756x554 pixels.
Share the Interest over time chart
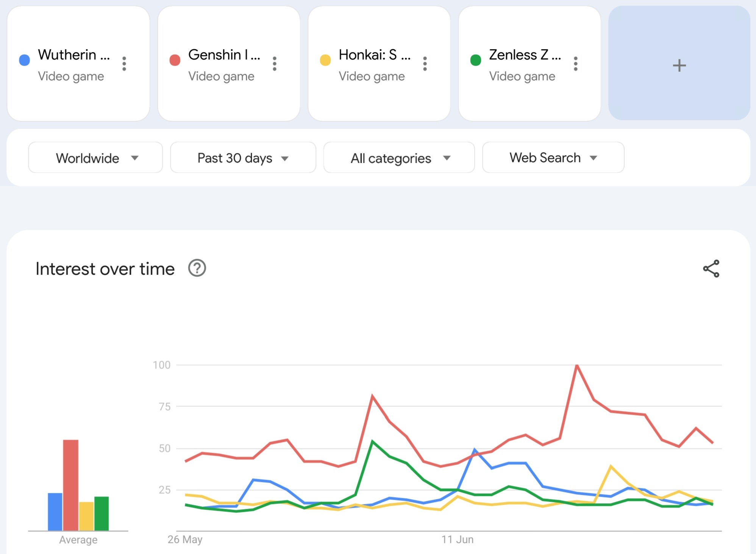(711, 269)
